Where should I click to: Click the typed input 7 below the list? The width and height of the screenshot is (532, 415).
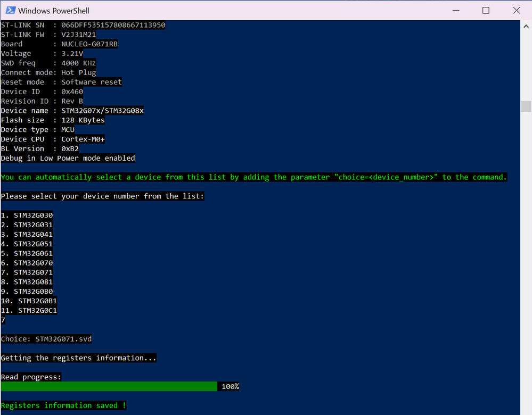[x=3, y=320]
